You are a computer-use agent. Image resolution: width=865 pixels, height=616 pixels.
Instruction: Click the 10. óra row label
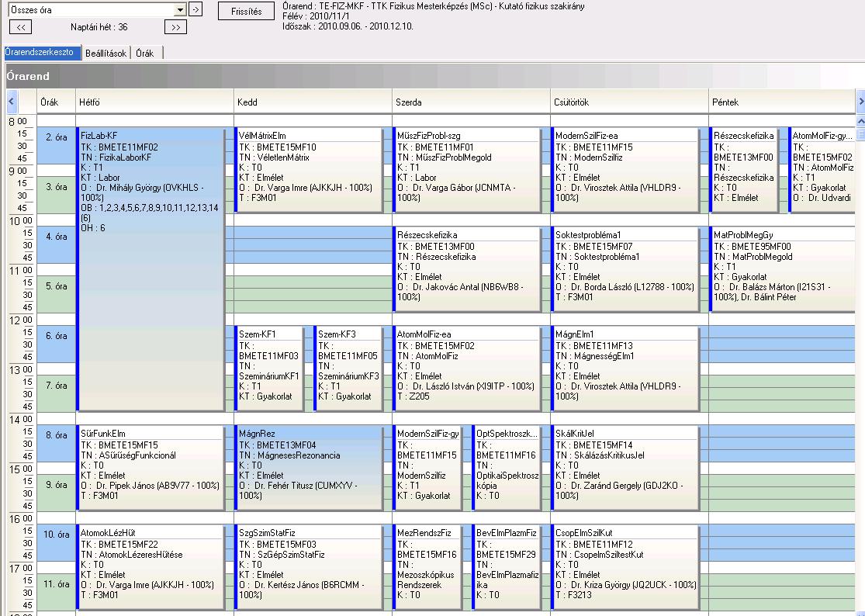pos(57,542)
